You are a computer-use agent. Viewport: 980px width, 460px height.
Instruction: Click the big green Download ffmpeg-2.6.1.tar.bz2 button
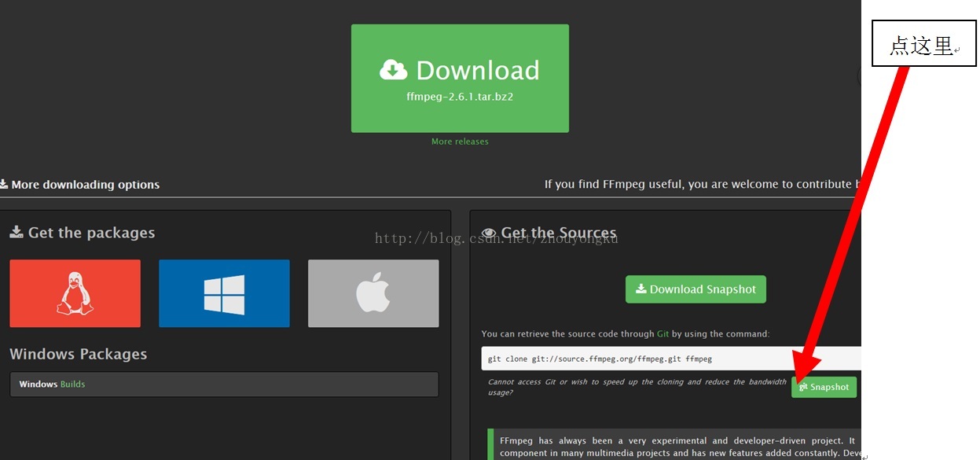pyautogui.click(x=460, y=78)
